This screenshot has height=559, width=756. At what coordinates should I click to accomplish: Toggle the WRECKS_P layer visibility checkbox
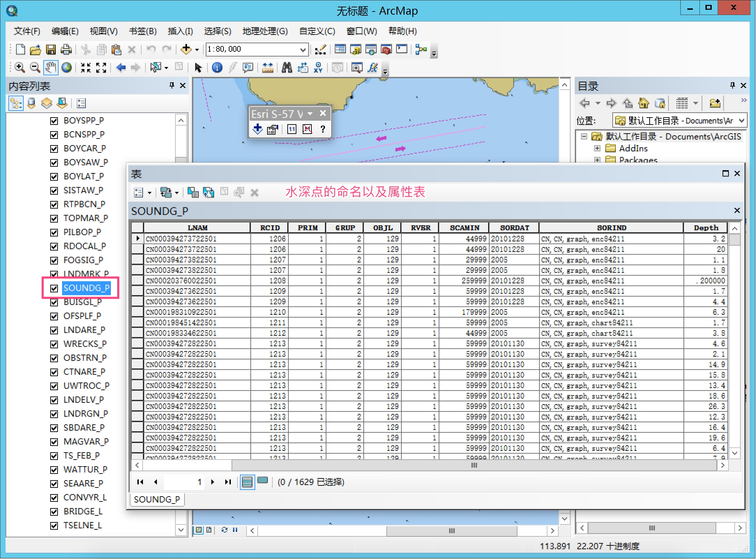(54, 344)
